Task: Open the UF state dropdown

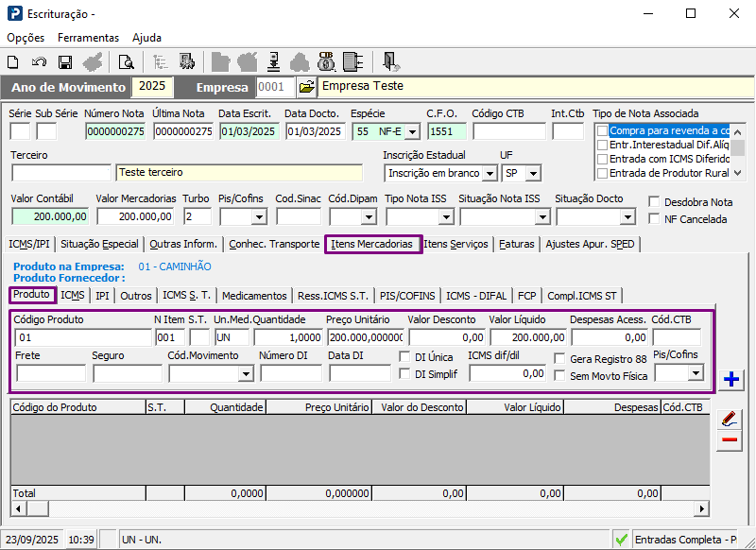Action: click(x=534, y=174)
